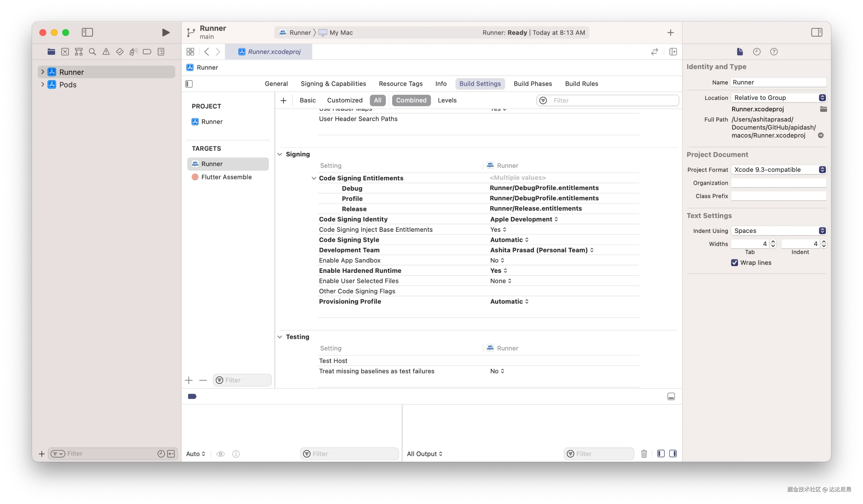This screenshot has width=863, height=504.
Task: Expand Pods in project navigator
Action: 42,84
